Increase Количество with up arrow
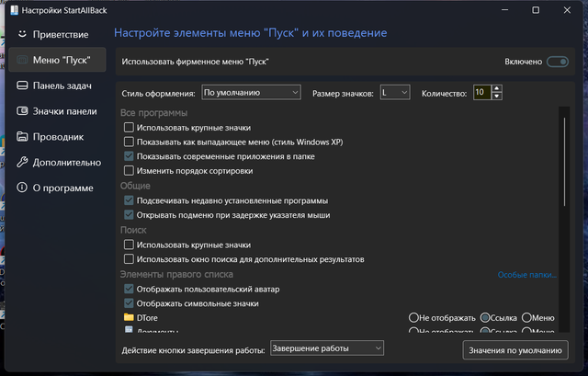The image size is (588, 376). (x=496, y=88)
